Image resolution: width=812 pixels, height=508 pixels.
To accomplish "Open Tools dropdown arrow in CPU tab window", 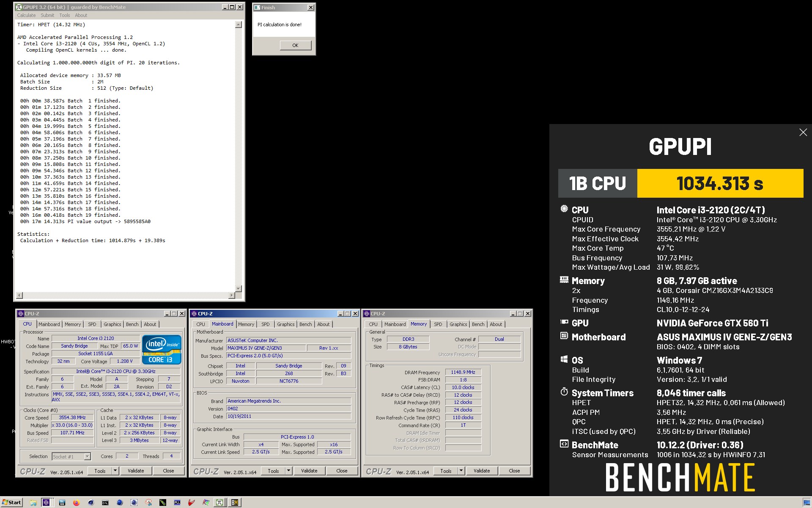I will pos(115,471).
